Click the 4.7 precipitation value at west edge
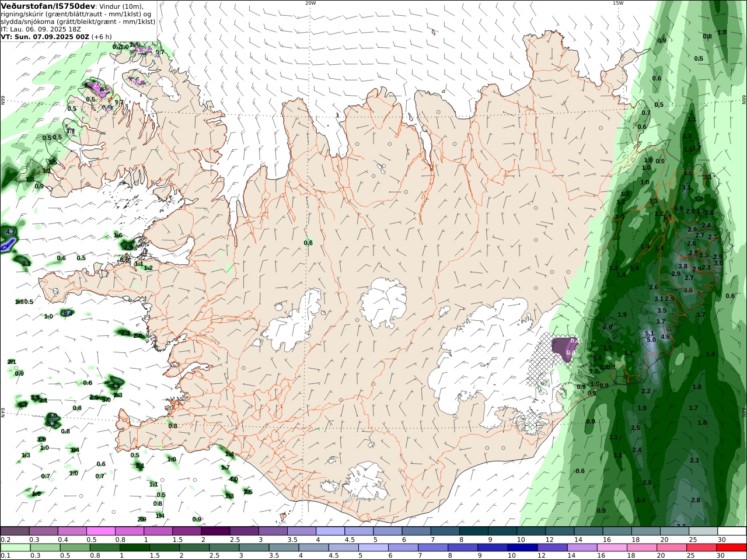Image resolution: width=747 pixels, height=560 pixels. (10, 232)
